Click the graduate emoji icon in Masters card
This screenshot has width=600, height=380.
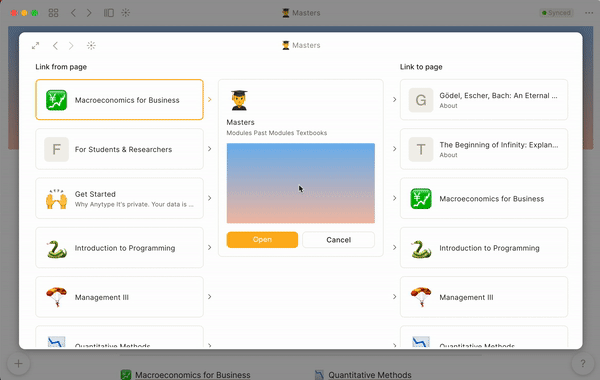pos(239,100)
